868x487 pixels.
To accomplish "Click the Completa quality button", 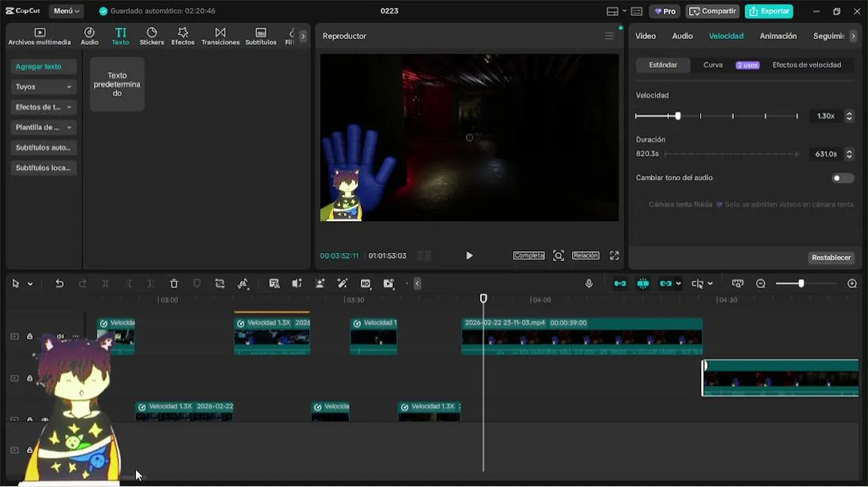I will click(529, 256).
